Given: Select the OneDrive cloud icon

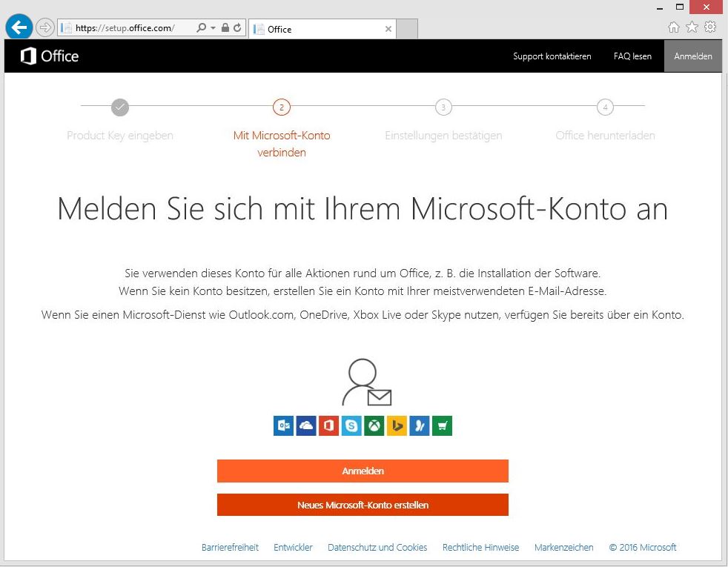Looking at the screenshot, I should coord(305,425).
